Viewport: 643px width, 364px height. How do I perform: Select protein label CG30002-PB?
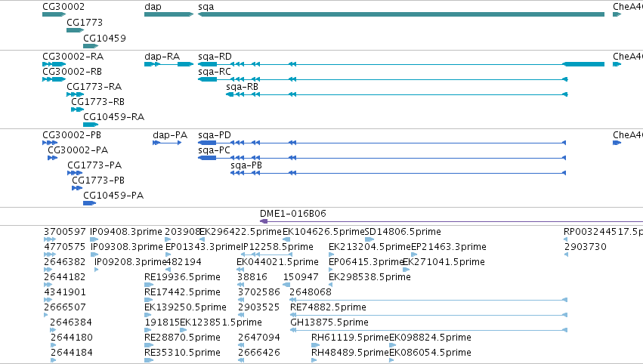tap(72, 135)
